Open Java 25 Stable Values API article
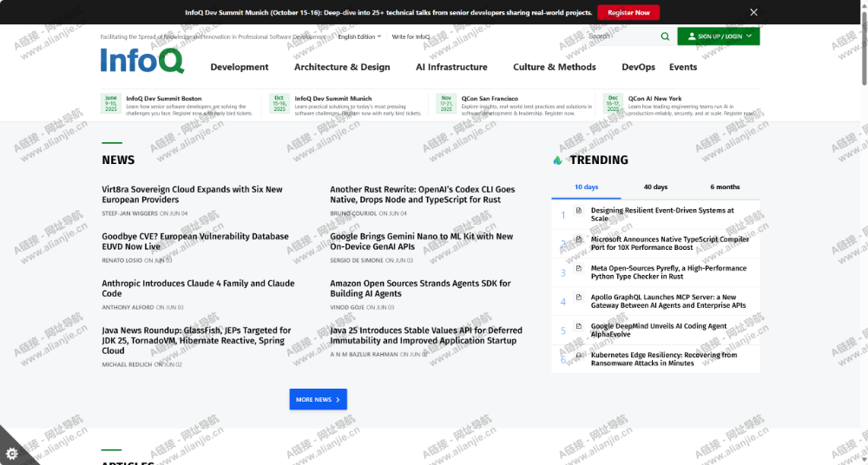 (x=426, y=336)
